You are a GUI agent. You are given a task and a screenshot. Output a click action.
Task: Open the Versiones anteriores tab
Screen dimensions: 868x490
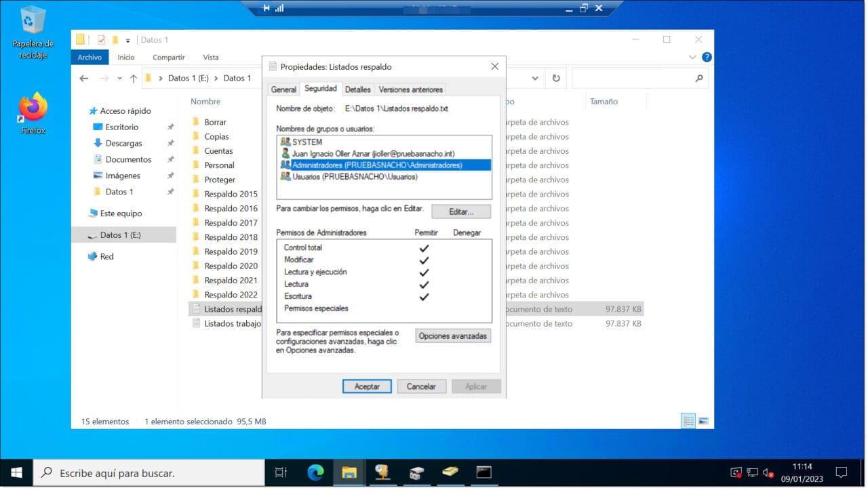410,89
